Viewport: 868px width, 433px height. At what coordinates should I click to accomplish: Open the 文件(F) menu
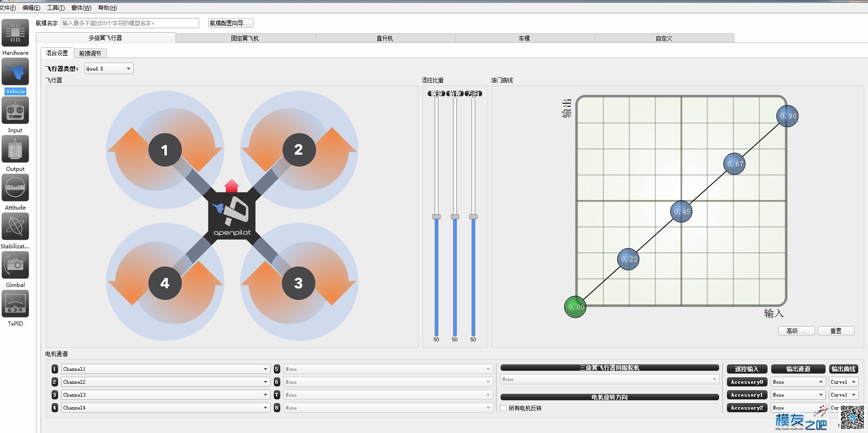pos(8,8)
